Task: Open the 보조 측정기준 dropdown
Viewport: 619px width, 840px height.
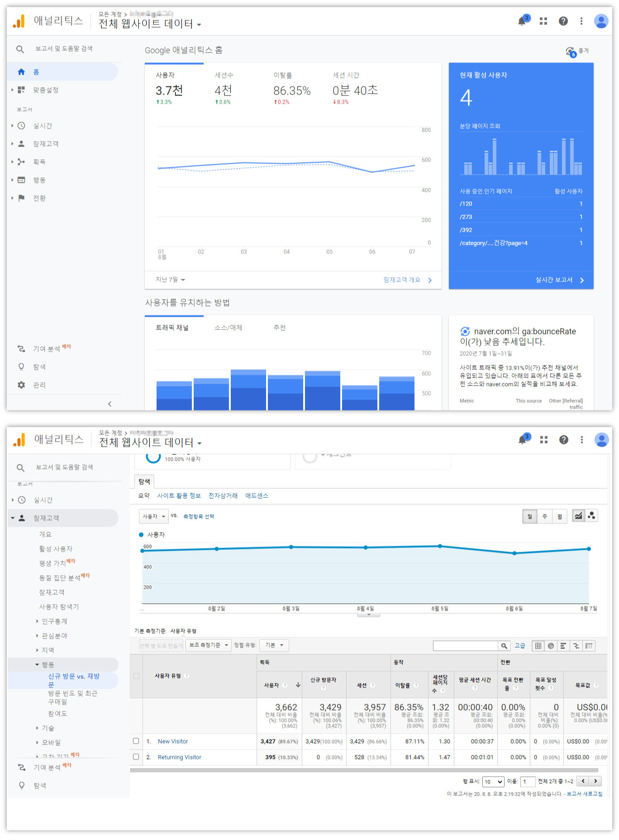Action: coord(209,645)
